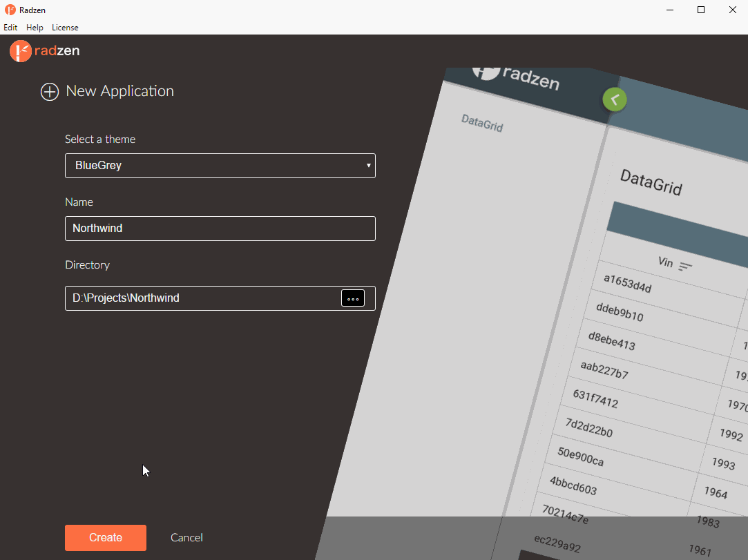Click the Vin column header in preview
This screenshot has width=748, height=560.
click(x=666, y=262)
